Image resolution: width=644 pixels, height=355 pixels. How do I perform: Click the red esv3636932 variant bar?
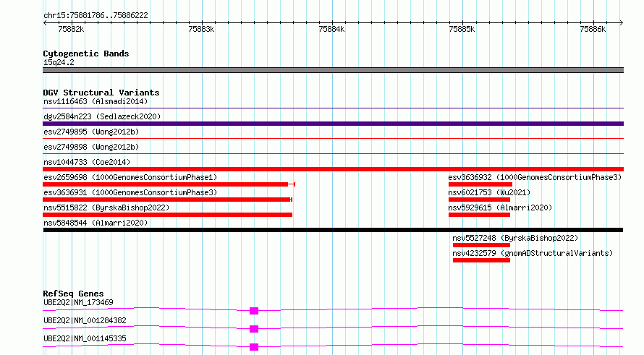click(480, 184)
